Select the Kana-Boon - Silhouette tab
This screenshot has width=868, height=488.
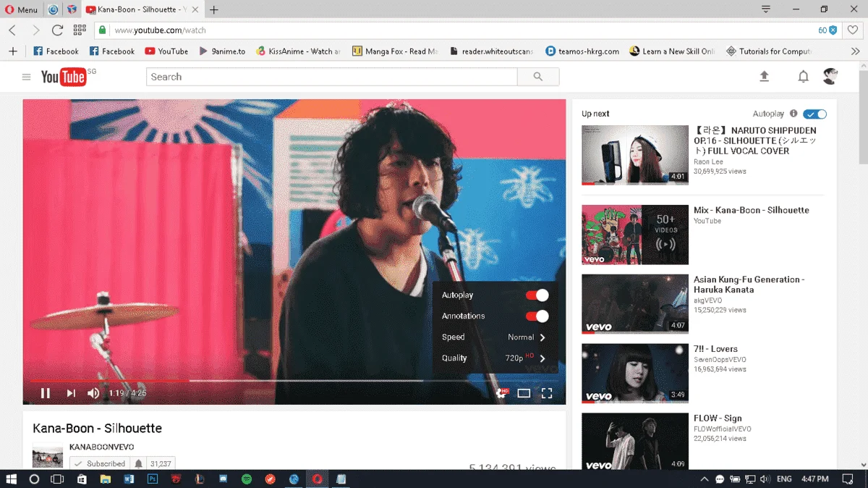142,9
